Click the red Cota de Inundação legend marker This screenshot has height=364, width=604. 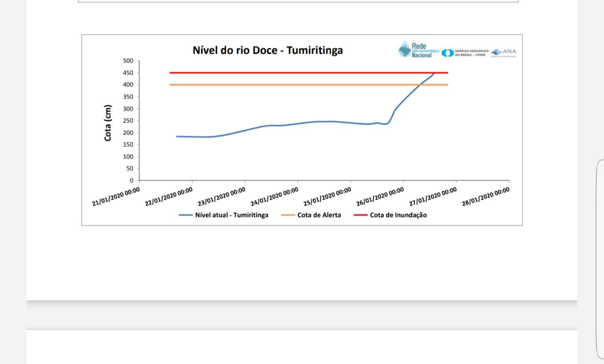coord(360,215)
